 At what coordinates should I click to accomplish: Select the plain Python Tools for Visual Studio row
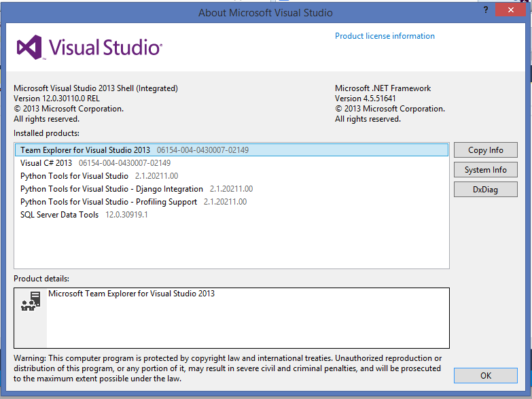(232, 176)
